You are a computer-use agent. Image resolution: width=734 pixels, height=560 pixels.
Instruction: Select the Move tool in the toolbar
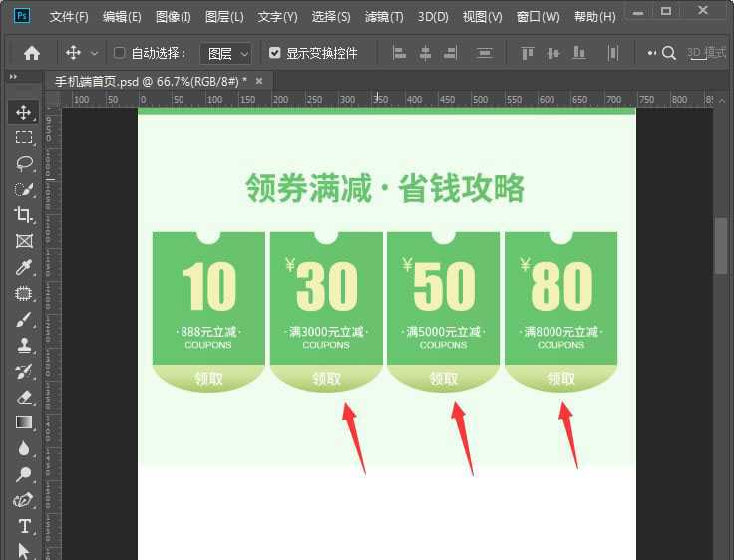point(24,112)
